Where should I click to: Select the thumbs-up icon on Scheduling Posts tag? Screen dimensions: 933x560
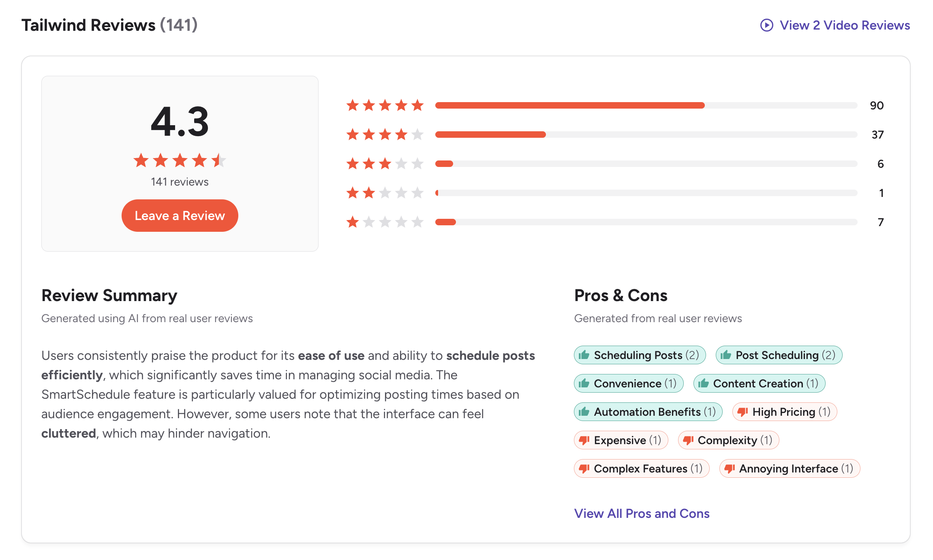point(585,355)
